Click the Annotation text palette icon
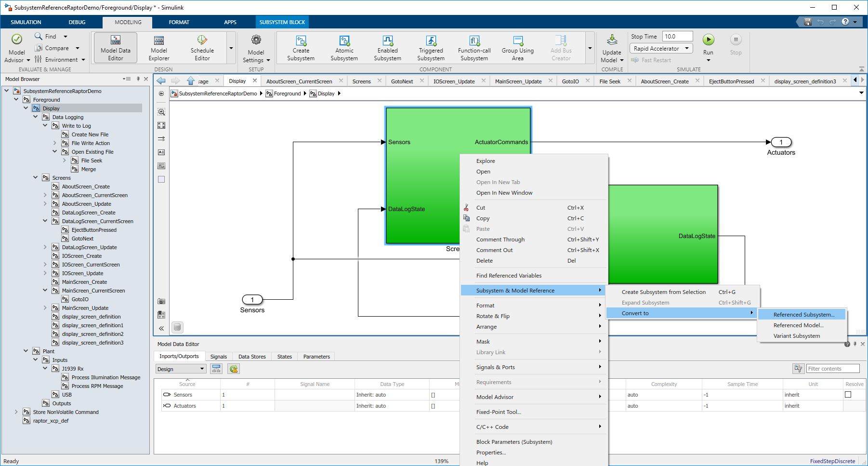The height and width of the screenshot is (466, 868). 161,152
